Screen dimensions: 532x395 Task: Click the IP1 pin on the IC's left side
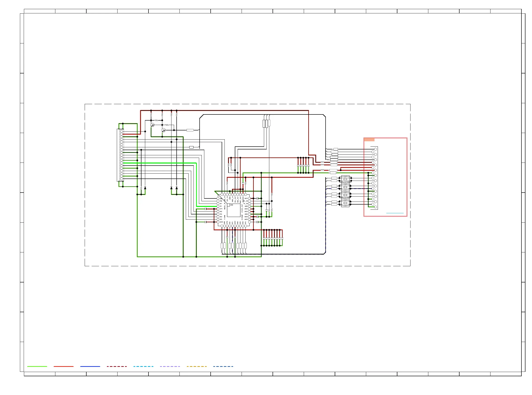coord(218,206)
